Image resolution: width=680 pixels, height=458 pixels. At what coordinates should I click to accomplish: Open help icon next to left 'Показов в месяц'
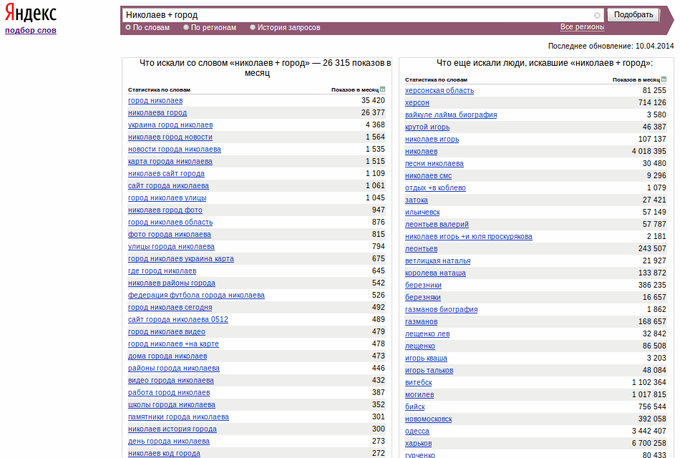click(x=382, y=89)
